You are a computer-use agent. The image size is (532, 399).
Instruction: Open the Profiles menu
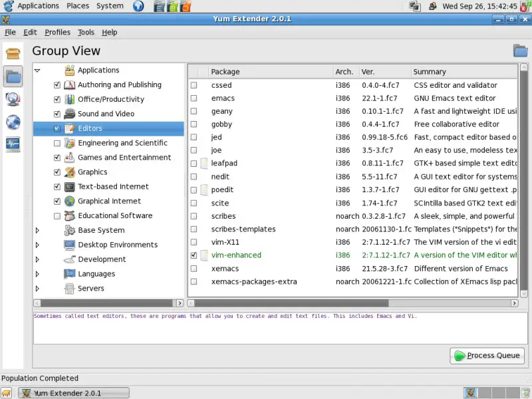click(x=57, y=32)
